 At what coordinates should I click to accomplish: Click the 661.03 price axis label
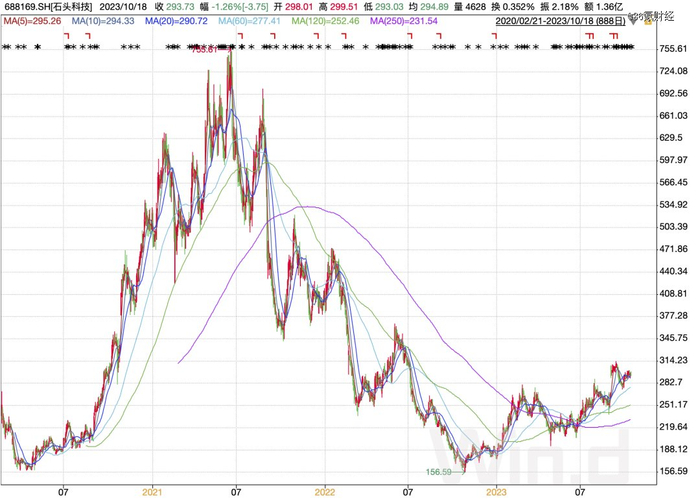pos(673,116)
